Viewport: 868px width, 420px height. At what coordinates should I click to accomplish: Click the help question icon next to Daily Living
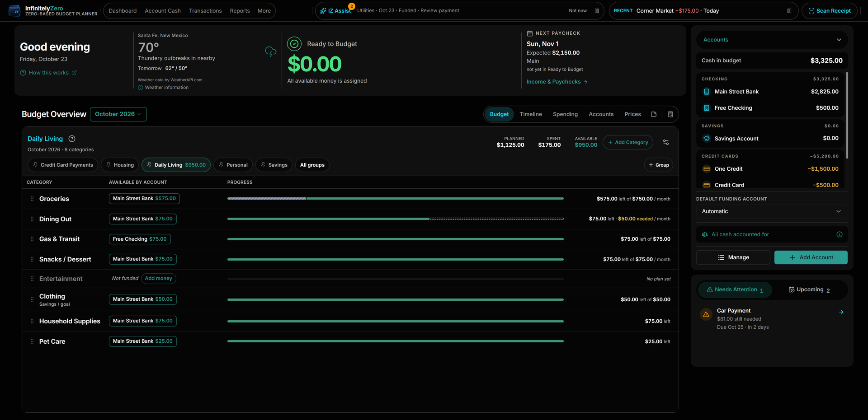click(72, 139)
